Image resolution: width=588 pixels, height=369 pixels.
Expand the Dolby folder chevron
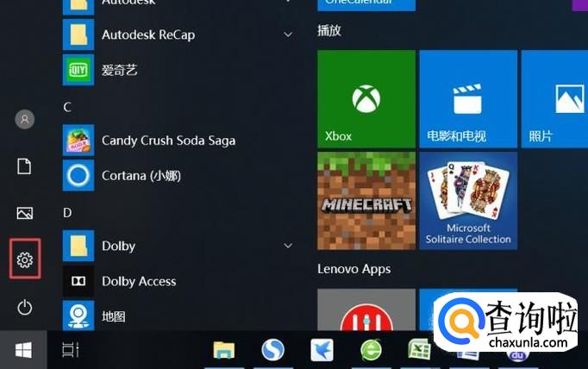point(288,246)
